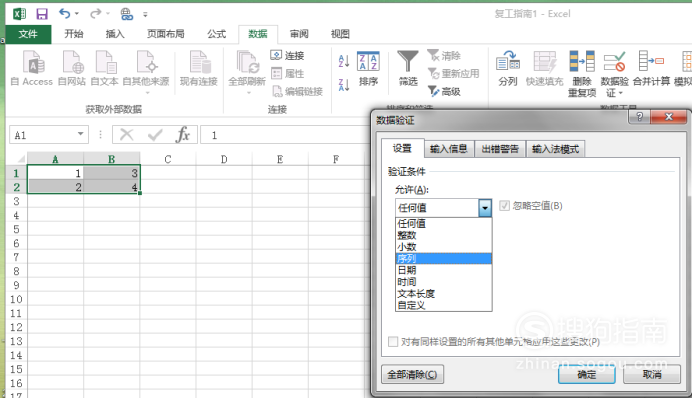This screenshot has width=692, height=398.
Task: Import data from Access icon
Action: point(32,68)
